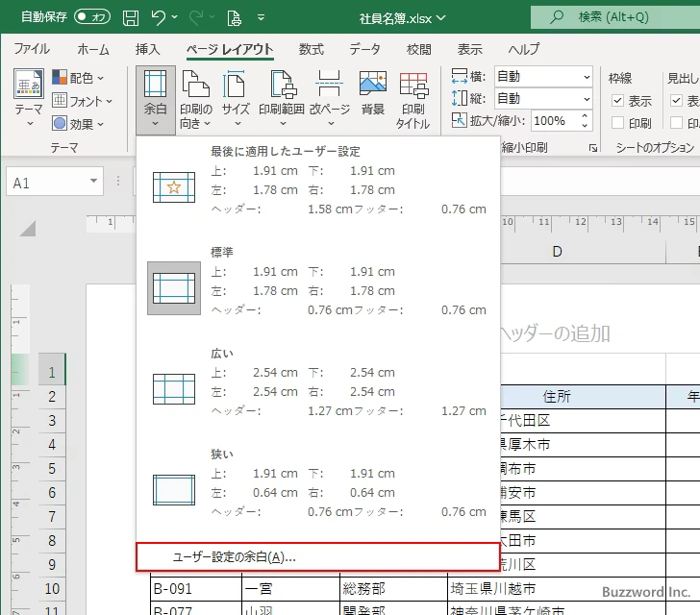The image size is (700, 615).
Task: Click the print preview page icon in title bar
Action: 234,18
